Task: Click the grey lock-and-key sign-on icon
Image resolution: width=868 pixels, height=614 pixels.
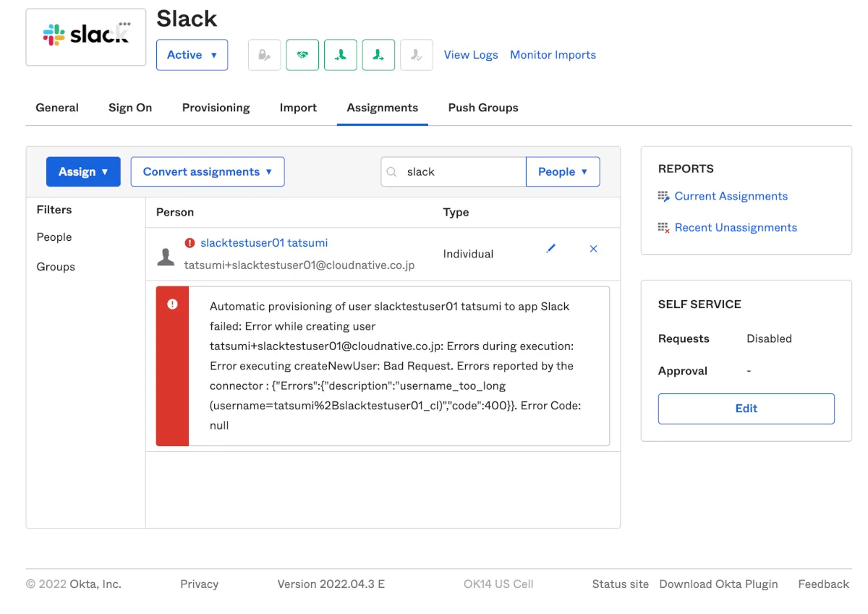Action: (x=264, y=55)
